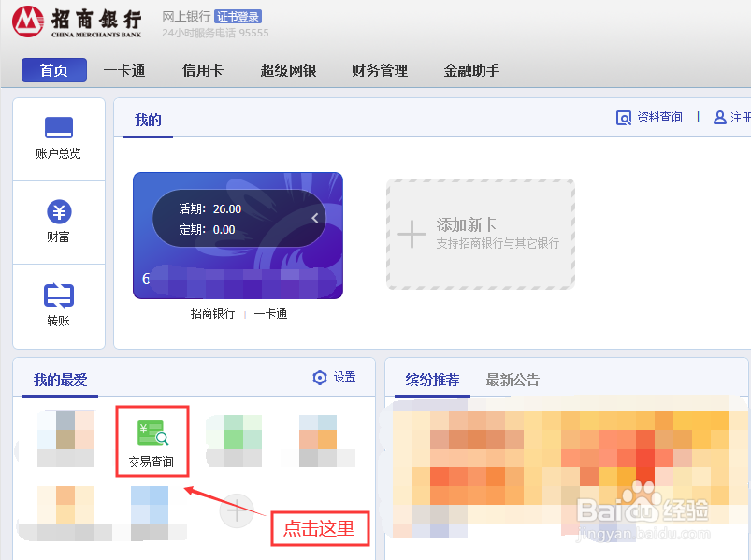
Task: Click the 24小时服务电话 95555 text
Action: click(x=215, y=33)
